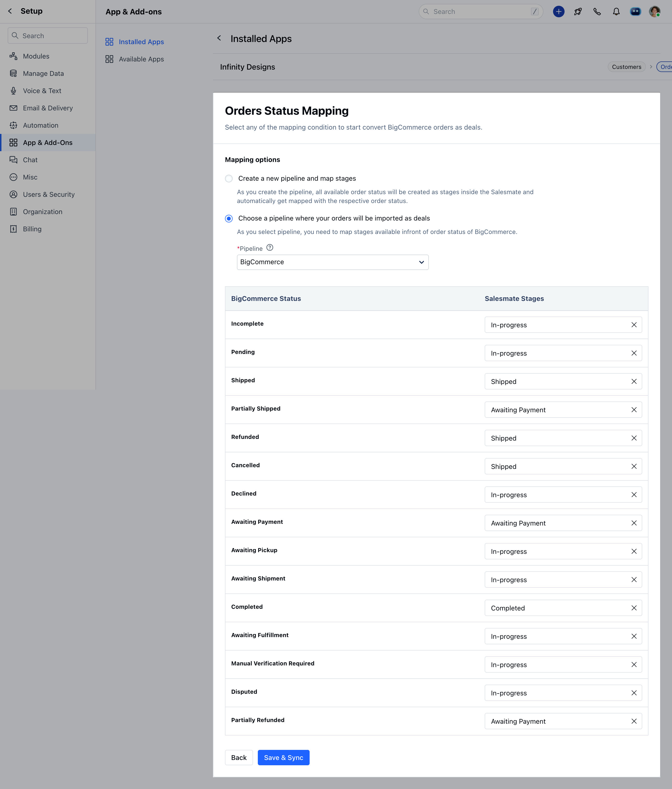Select Create a new pipeline radio button
Image resolution: width=672 pixels, height=789 pixels.
click(229, 179)
